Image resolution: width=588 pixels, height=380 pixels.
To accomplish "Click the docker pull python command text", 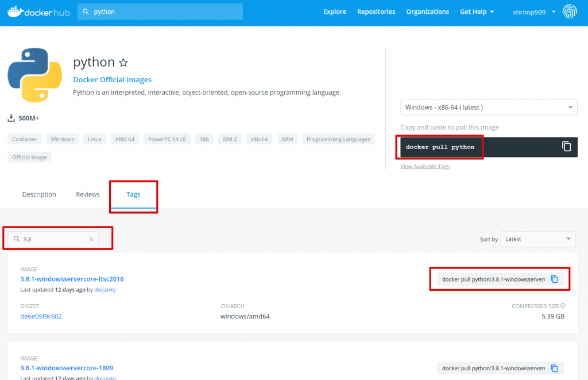I will (x=440, y=147).
